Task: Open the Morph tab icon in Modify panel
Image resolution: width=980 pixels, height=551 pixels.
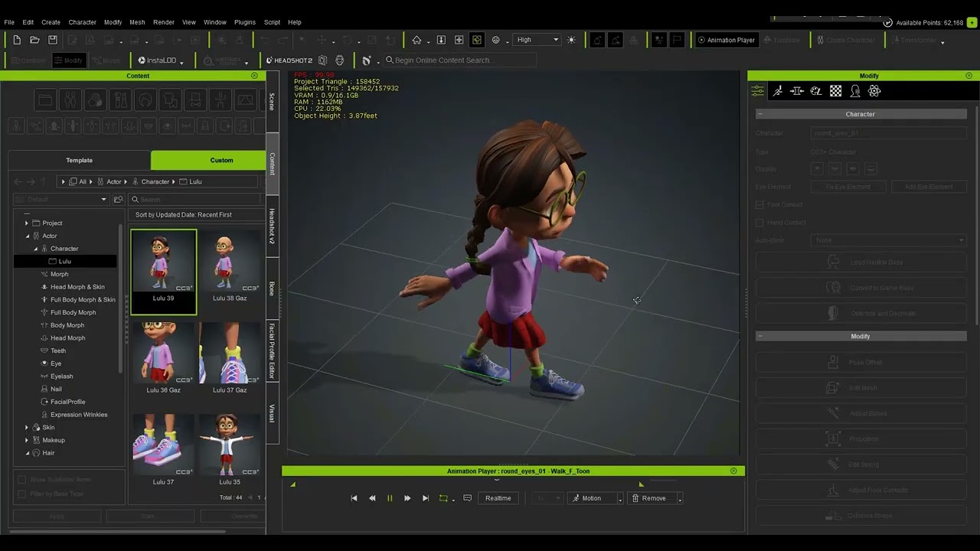Action: pos(796,91)
